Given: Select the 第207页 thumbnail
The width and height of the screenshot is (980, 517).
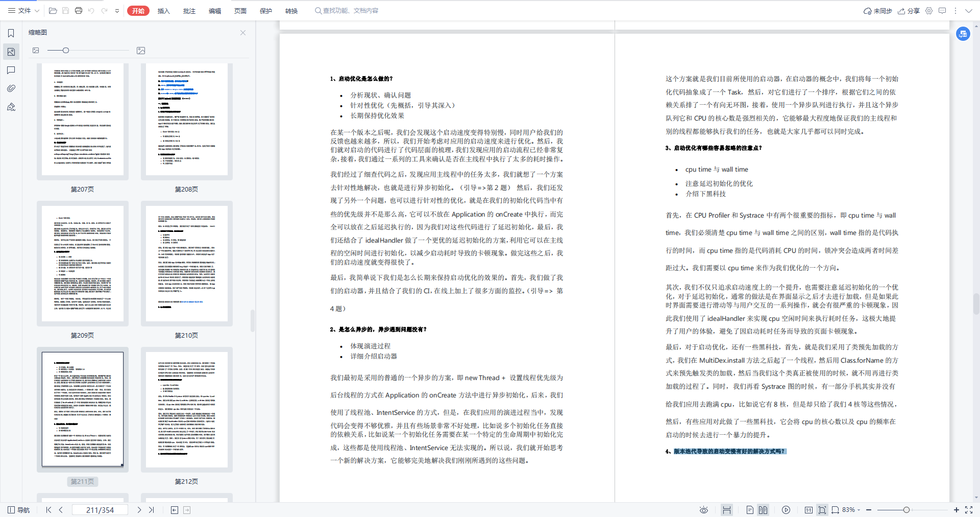Looking at the screenshot, I should (x=83, y=122).
